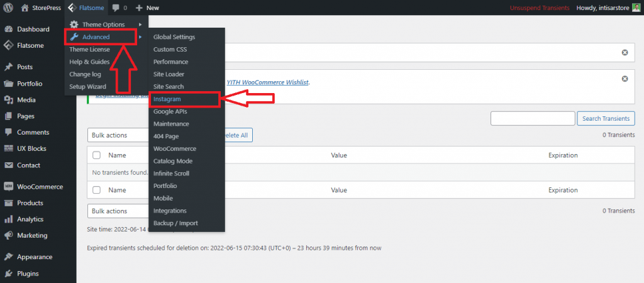Open top Bulk actions dropdown
The width and height of the screenshot is (644, 283).
(x=118, y=135)
